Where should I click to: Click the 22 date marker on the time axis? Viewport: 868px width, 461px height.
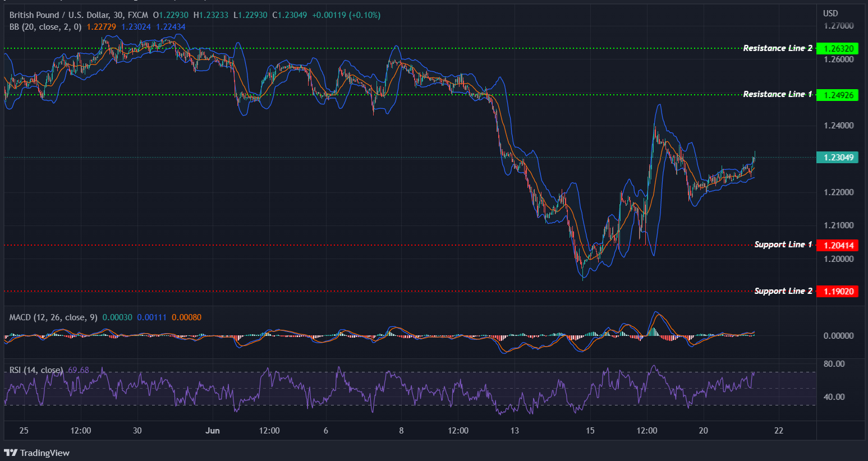pyautogui.click(x=779, y=431)
